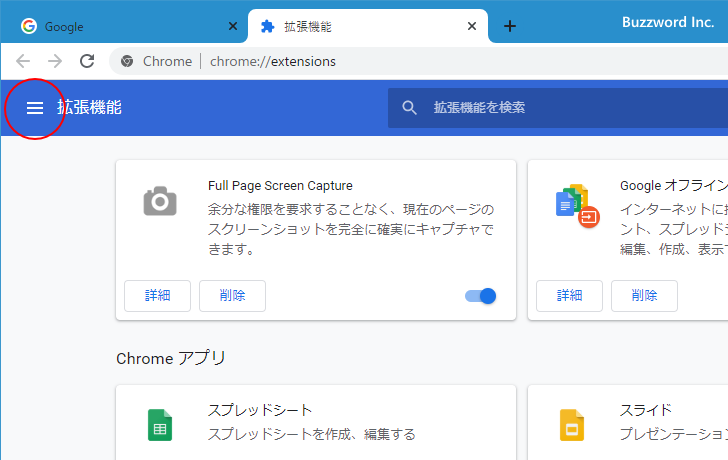Click the スプレッドシート app name
The width and height of the screenshot is (728, 460).
260,410
